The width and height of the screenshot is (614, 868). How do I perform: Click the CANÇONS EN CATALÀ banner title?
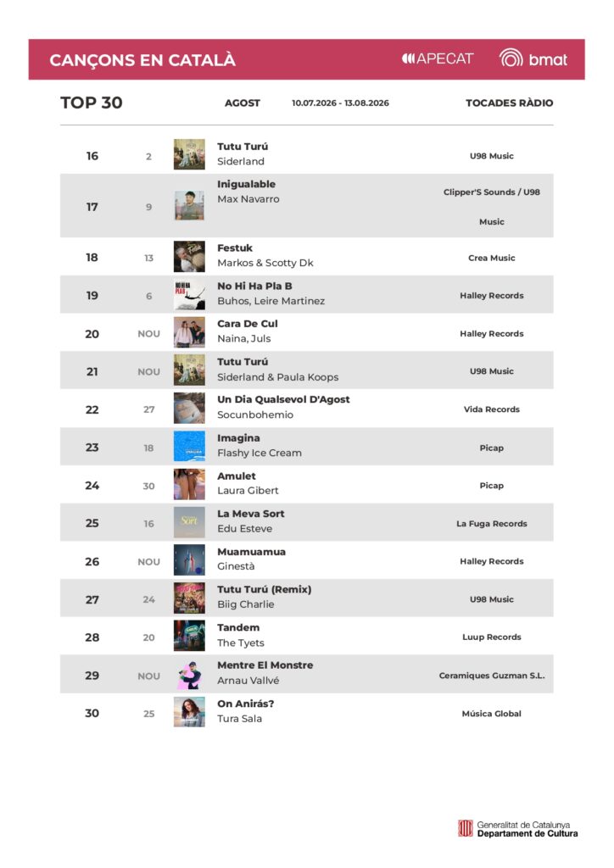[142, 60]
